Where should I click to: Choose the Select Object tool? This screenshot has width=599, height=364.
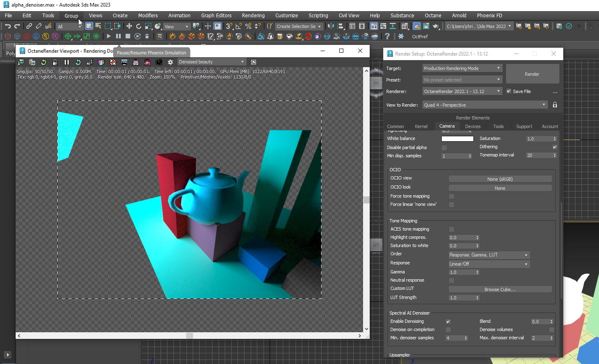(x=89, y=26)
